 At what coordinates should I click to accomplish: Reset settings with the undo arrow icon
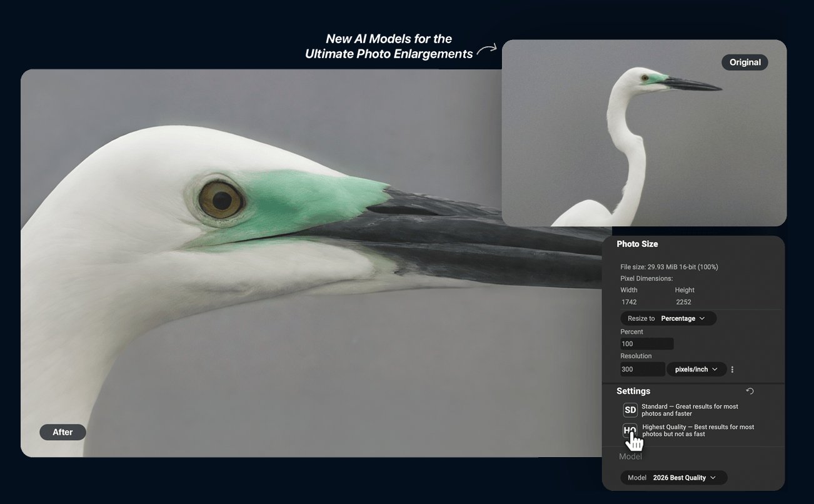point(750,391)
